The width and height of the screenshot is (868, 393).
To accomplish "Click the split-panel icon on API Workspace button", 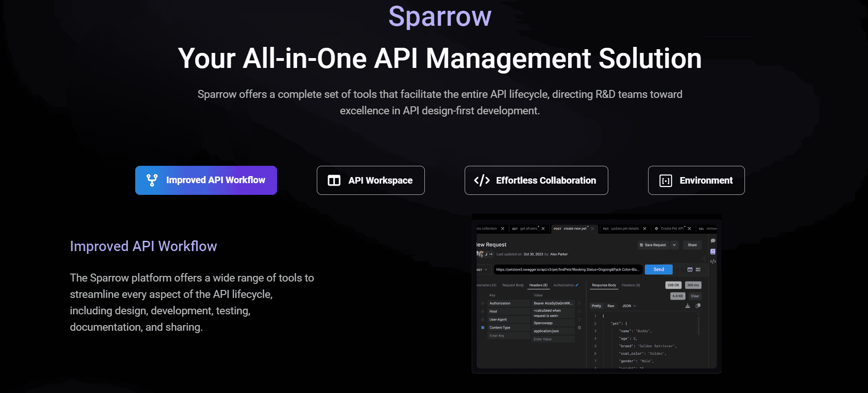I will [334, 180].
